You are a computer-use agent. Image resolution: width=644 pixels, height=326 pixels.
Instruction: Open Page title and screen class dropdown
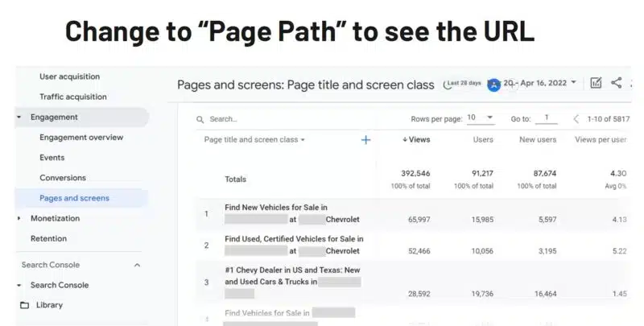tap(254, 139)
